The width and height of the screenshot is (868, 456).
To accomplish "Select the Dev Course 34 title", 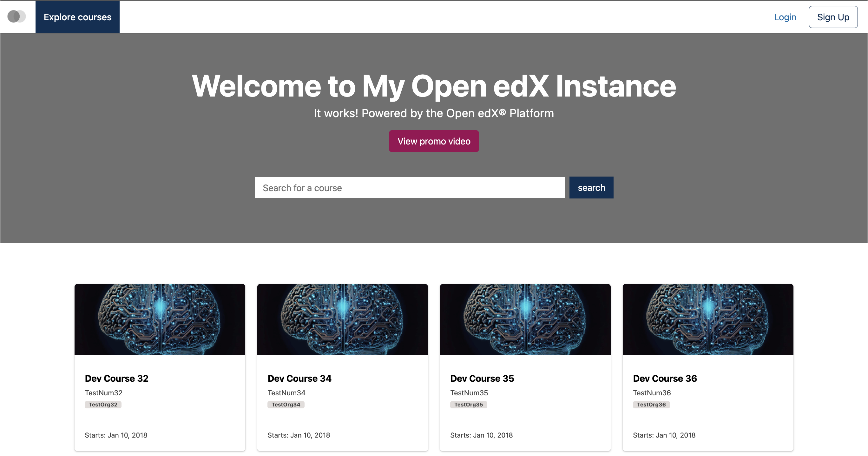I will (x=299, y=379).
